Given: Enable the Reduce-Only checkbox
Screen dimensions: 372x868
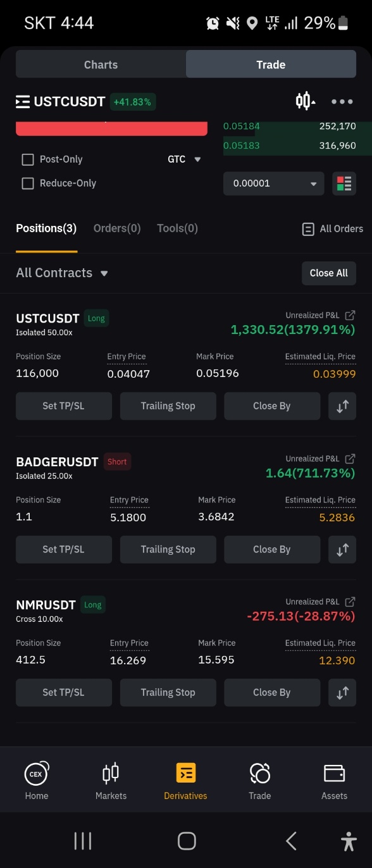Looking at the screenshot, I should click(28, 183).
